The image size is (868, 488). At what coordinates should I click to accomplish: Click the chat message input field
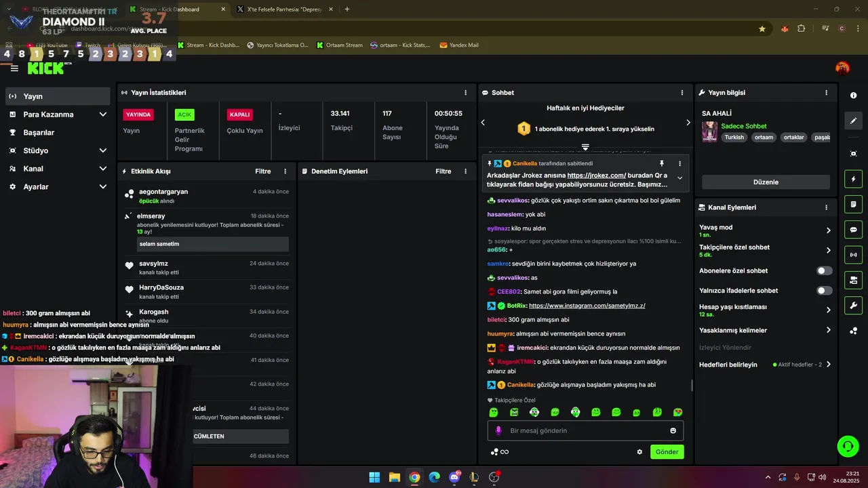[586, 430]
